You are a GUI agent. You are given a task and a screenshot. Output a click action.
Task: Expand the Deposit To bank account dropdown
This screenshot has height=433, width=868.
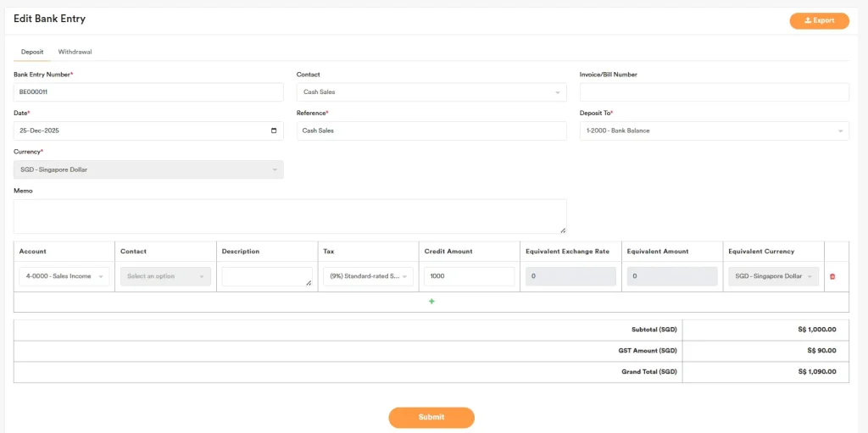pyautogui.click(x=714, y=130)
